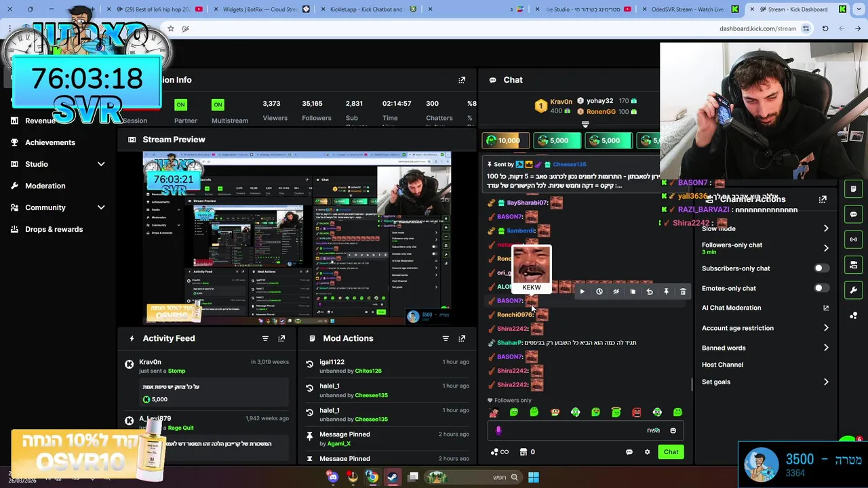Open Chrome from the taskbar
868x488 pixels.
(x=372, y=477)
